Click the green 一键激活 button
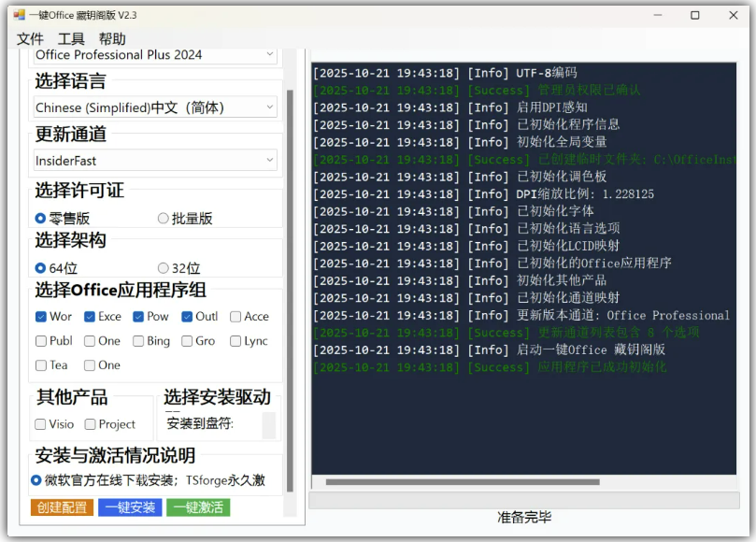Viewport: 756px width, 542px height. tap(198, 507)
